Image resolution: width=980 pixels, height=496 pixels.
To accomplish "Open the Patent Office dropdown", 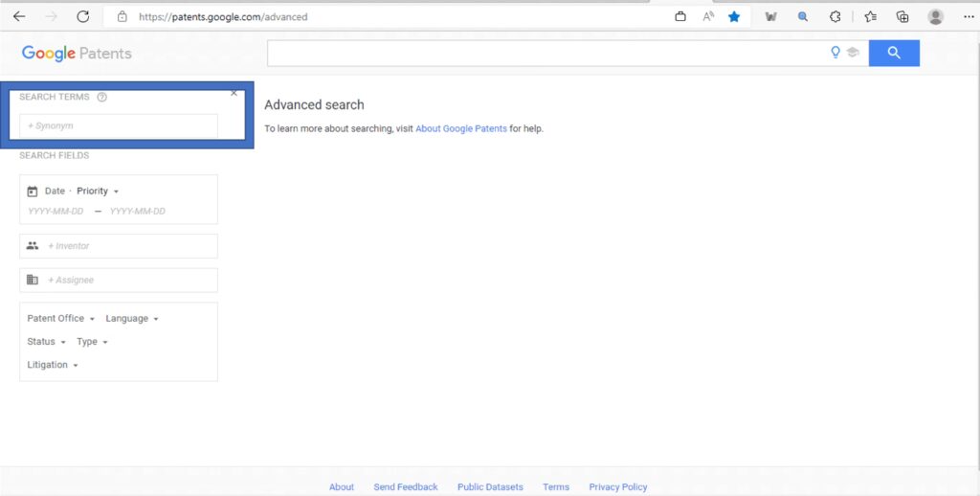I will point(60,319).
